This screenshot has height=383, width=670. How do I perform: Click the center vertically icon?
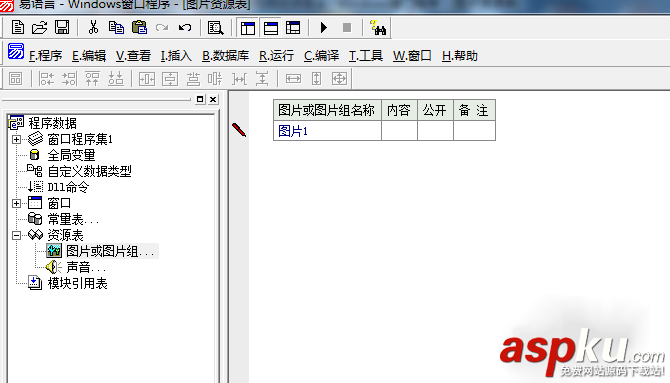170,79
